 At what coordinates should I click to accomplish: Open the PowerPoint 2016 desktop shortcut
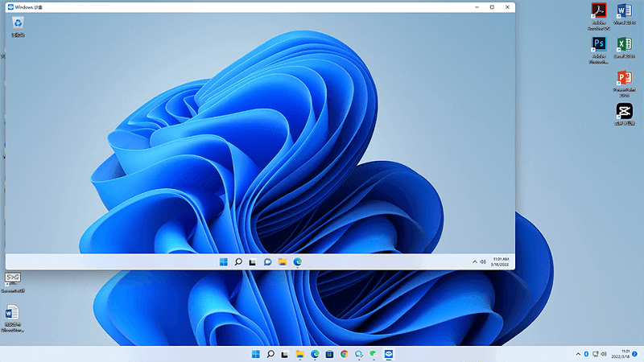[x=624, y=78]
